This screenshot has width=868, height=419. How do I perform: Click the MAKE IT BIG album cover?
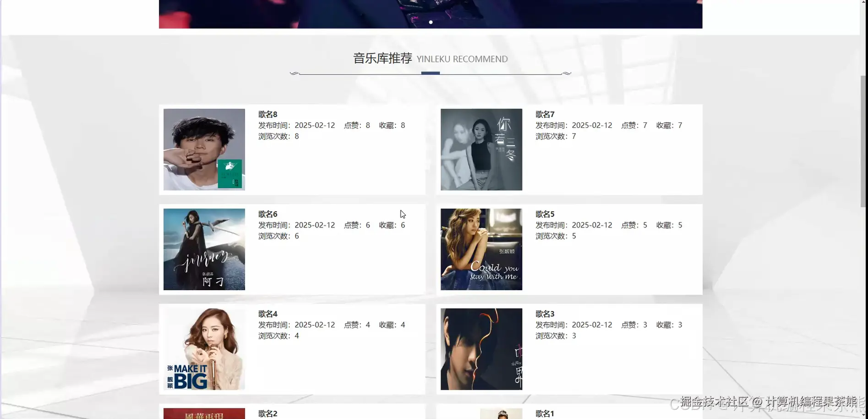click(204, 349)
